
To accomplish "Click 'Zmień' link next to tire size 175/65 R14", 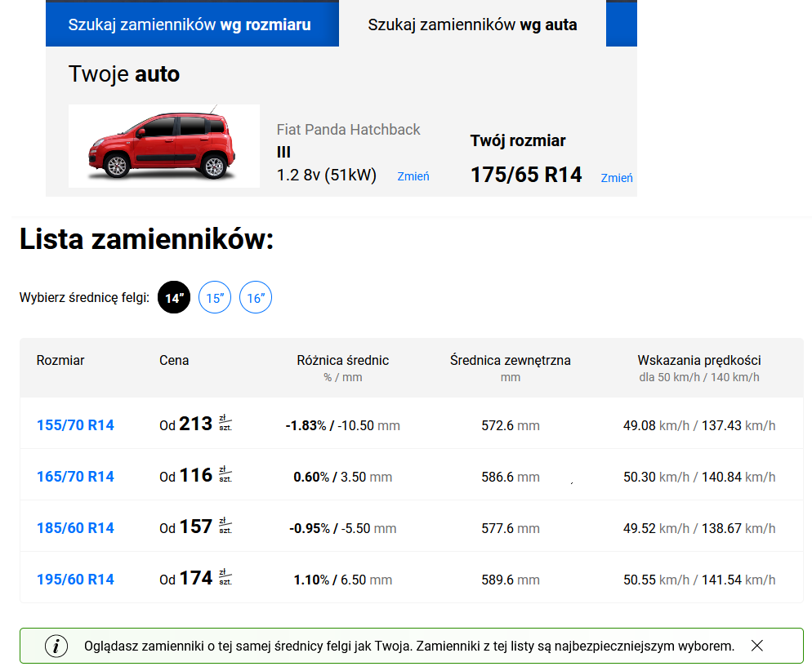I will click(617, 178).
